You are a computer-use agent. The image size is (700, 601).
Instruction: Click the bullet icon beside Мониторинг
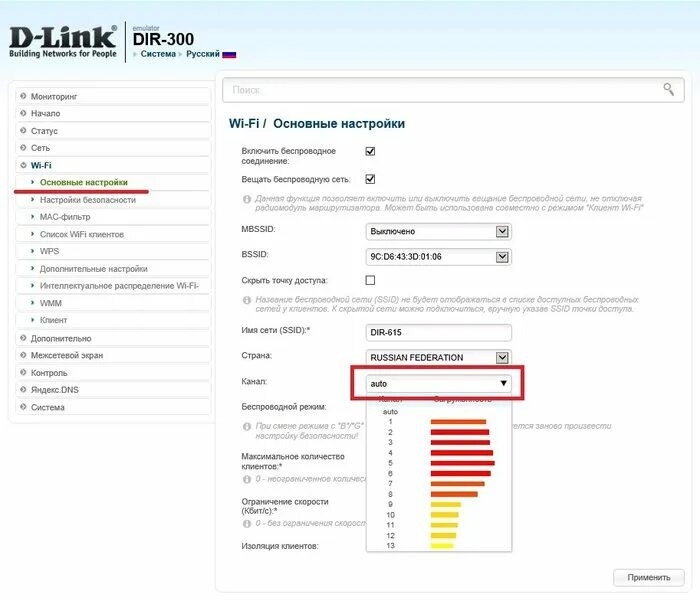click(23, 96)
